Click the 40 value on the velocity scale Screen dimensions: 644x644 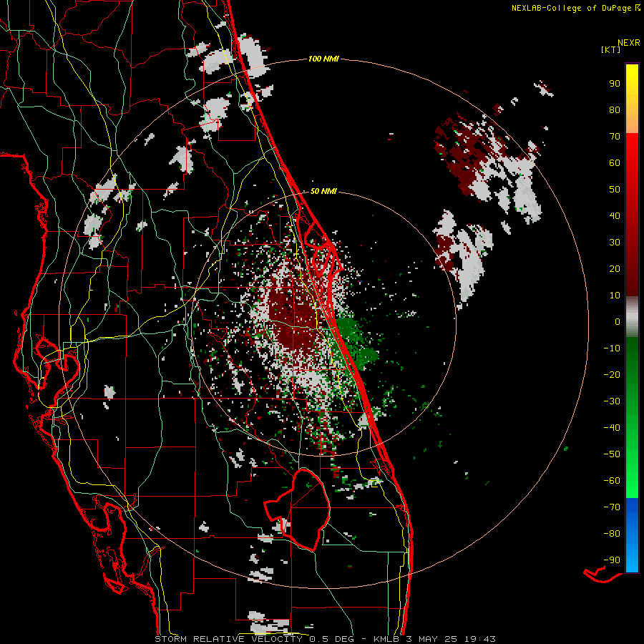[x=615, y=215]
